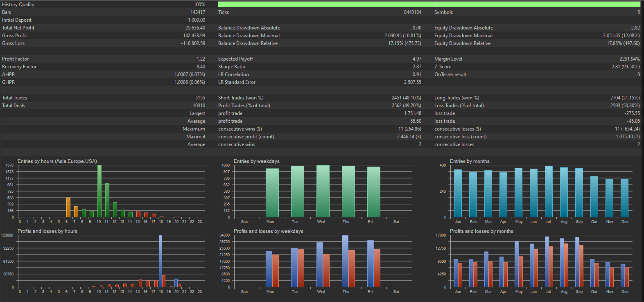This screenshot has width=644, height=302.
Task: Click the Equity Drawdown Maximal value
Action: pyautogui.click(x=621, y=36)
